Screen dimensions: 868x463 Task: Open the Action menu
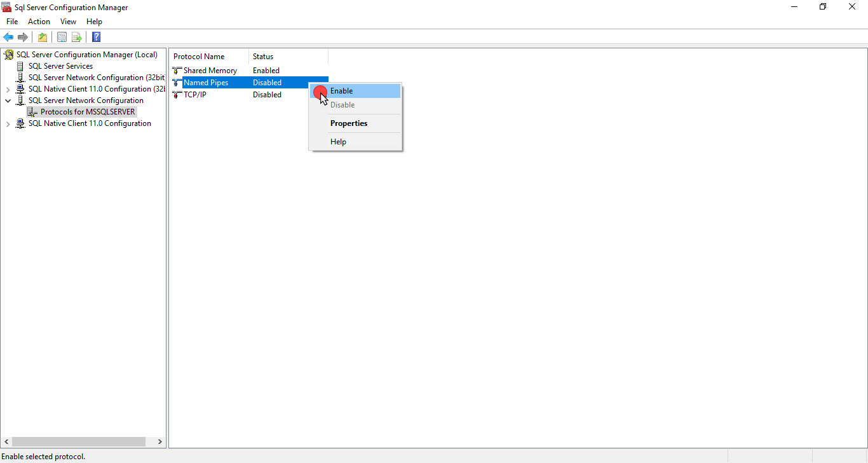click(39, 21)
